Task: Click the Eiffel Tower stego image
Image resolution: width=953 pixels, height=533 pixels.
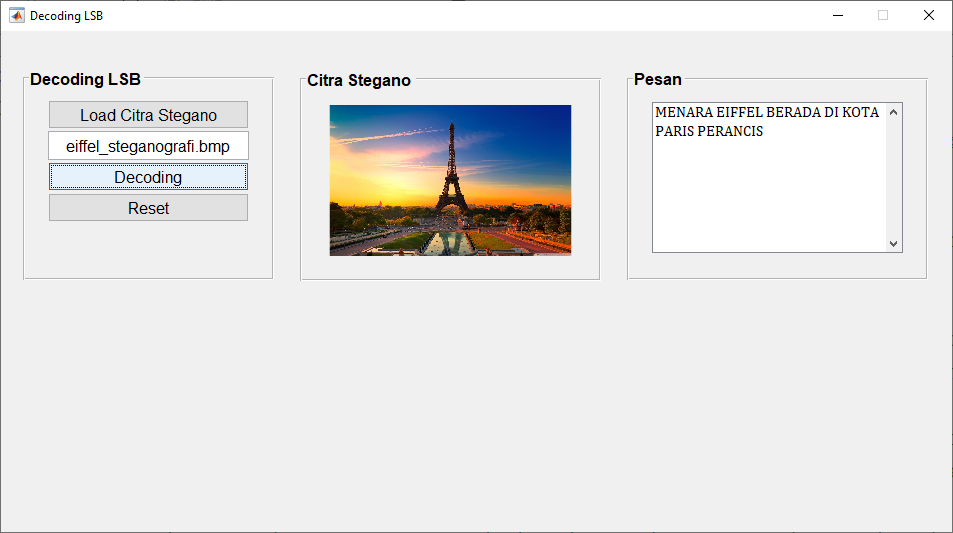Action: coord(450,180)
